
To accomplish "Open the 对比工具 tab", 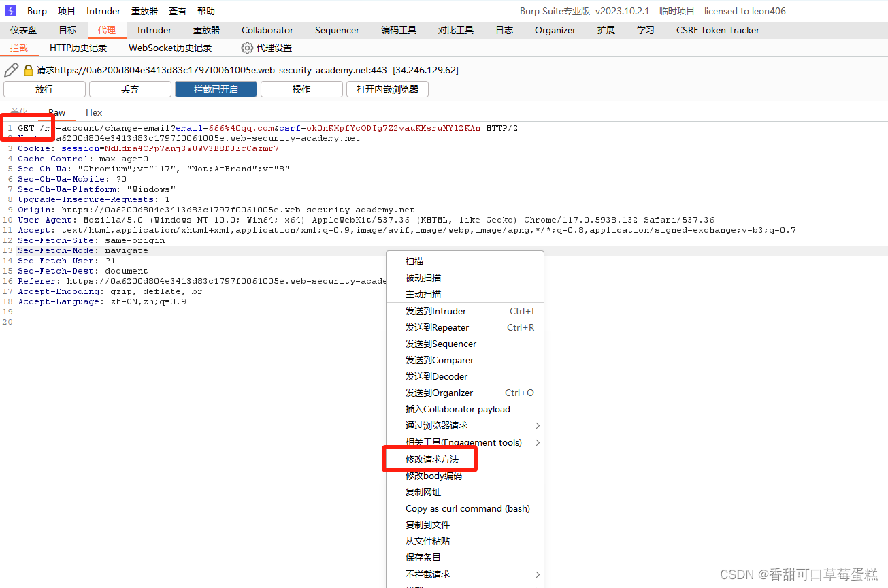I will [456, 30].
